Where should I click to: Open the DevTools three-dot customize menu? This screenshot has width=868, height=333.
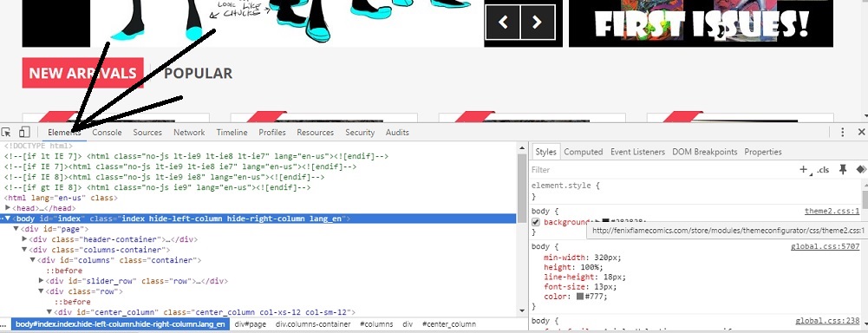click(x=843, y=132)
